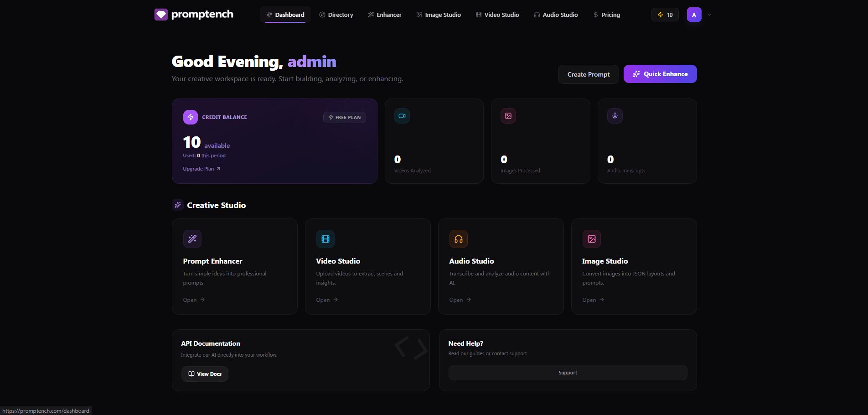Click the lightning bolt credit balance icon
Screen dimensions: 868x415
190,117
